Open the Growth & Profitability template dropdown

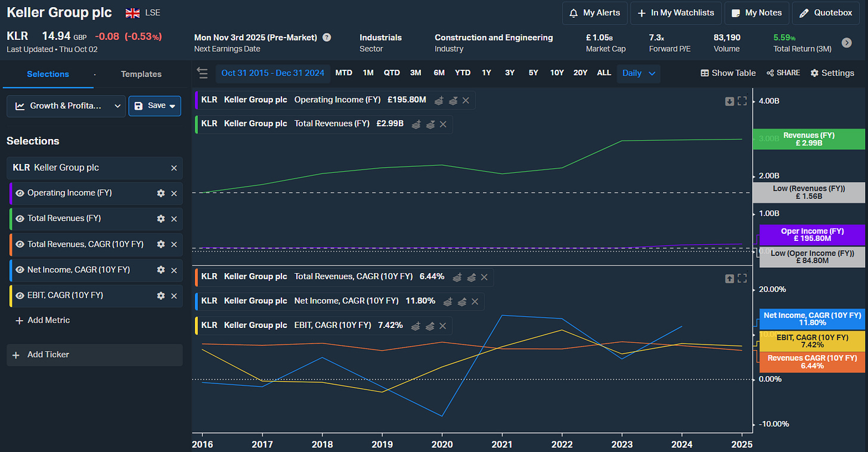pos(66,106)
